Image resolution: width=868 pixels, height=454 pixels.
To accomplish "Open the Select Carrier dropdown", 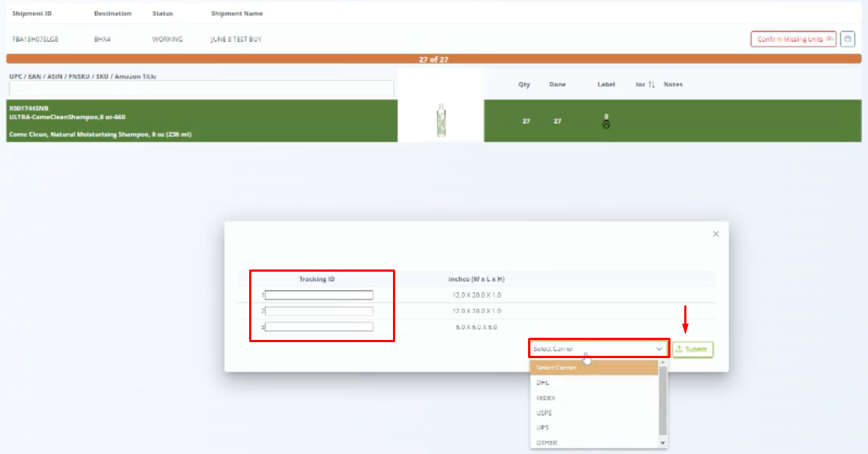I will click(599, 349).
